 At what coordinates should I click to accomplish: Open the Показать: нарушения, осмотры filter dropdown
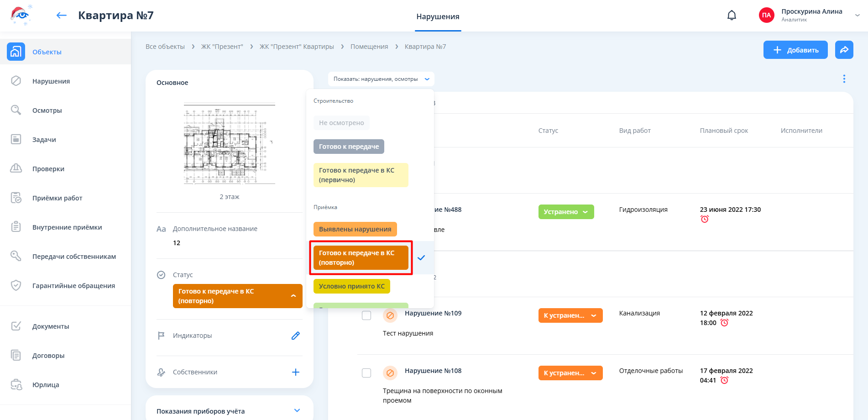(381, 79)
